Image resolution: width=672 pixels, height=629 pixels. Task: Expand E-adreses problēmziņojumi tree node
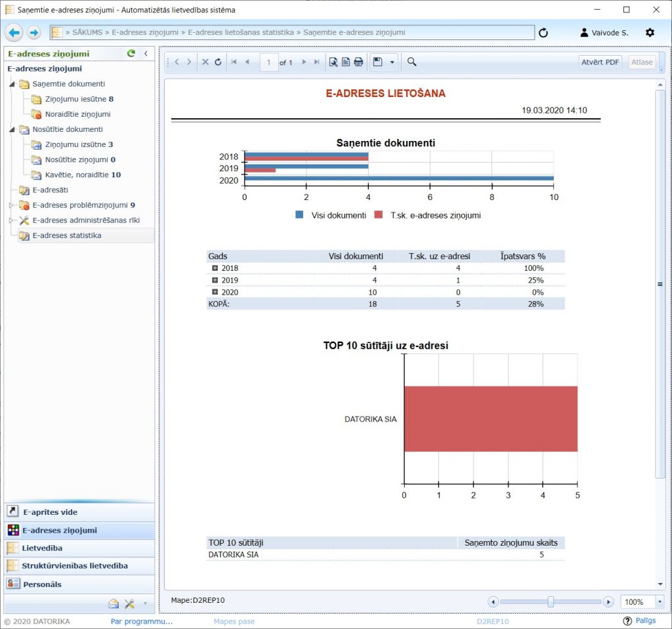click(10, 205)
